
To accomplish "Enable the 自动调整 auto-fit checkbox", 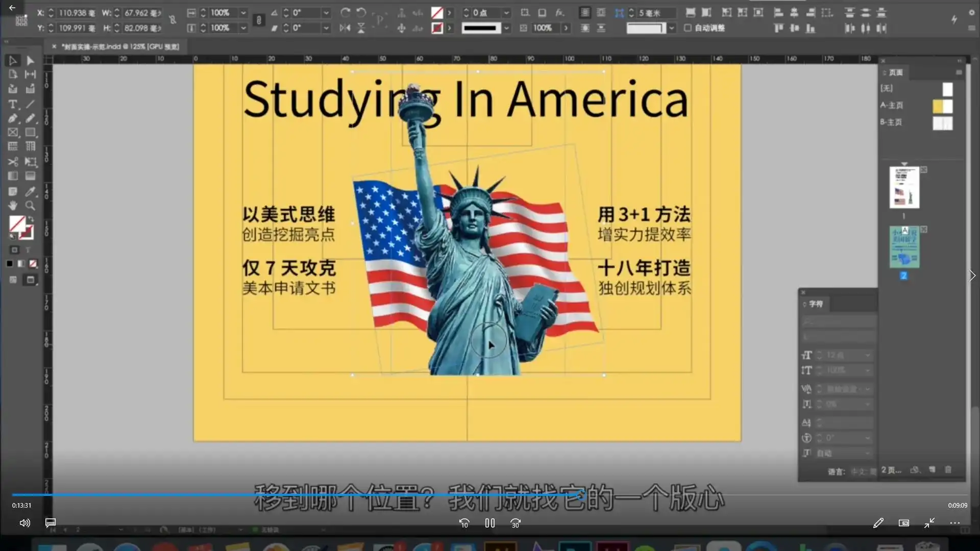I will click(x=688, y=28).
